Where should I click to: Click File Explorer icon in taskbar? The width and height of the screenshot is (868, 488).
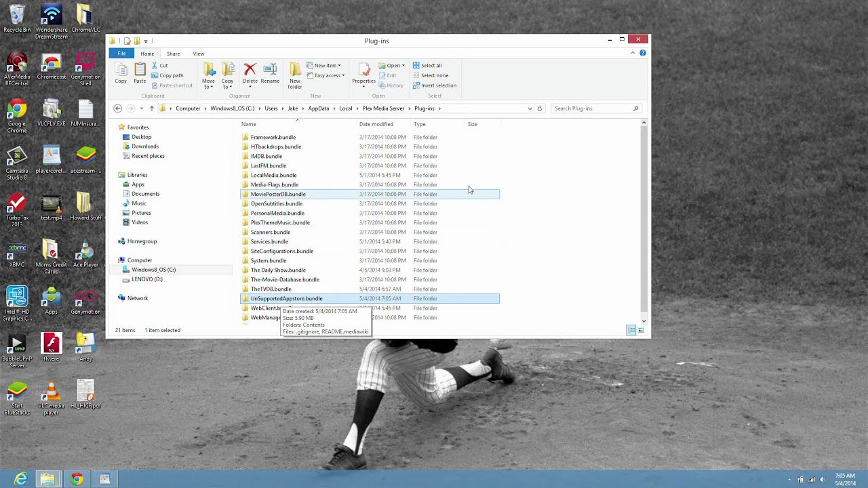click(47, 479)
